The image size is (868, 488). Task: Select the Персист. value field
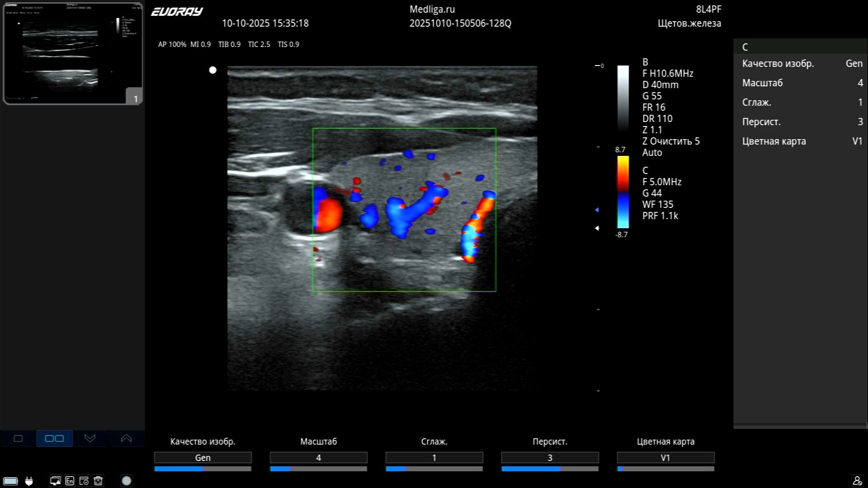(x=550, y=458)
